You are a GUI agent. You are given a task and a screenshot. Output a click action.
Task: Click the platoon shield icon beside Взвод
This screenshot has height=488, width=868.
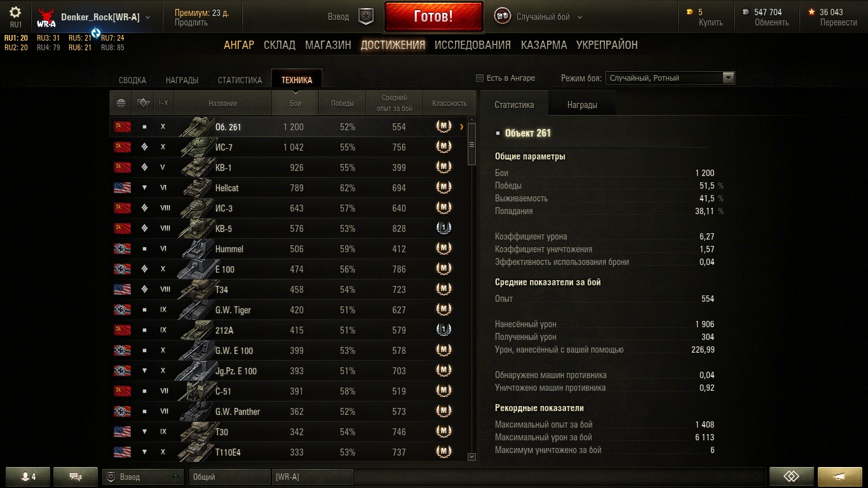[366, 17]
